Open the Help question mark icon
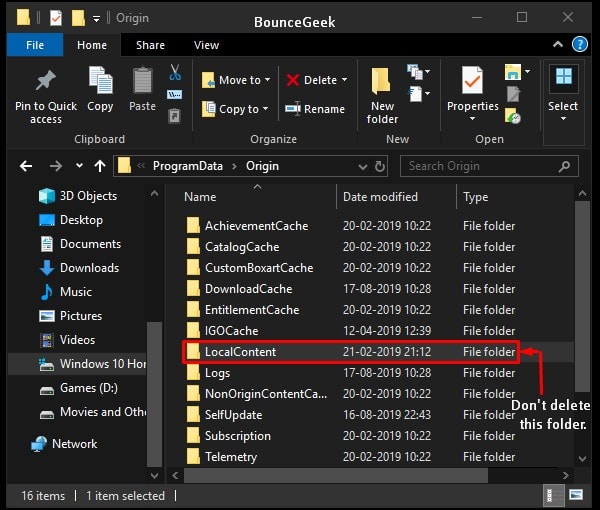 578,45
